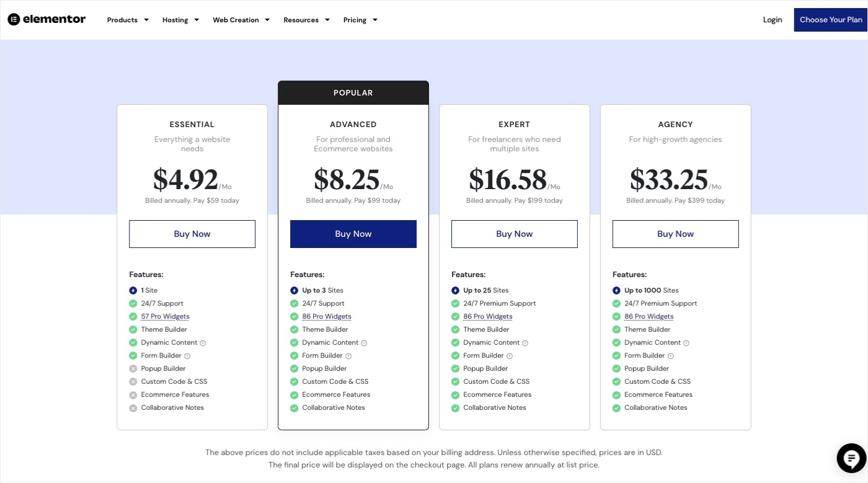The width and height of the screenshot is (868, 483).
Task: Click info icon beside Dynamic Content in Essential
Action: (x=203, y=343)
